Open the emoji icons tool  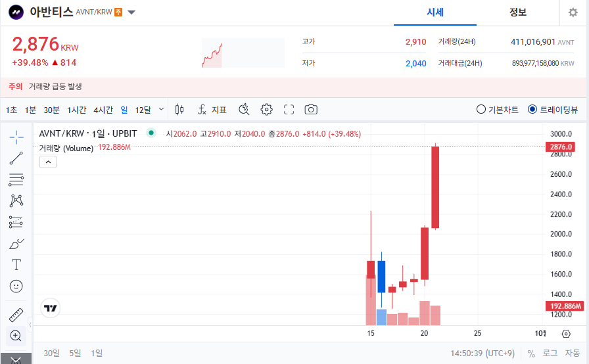(16, 286)
